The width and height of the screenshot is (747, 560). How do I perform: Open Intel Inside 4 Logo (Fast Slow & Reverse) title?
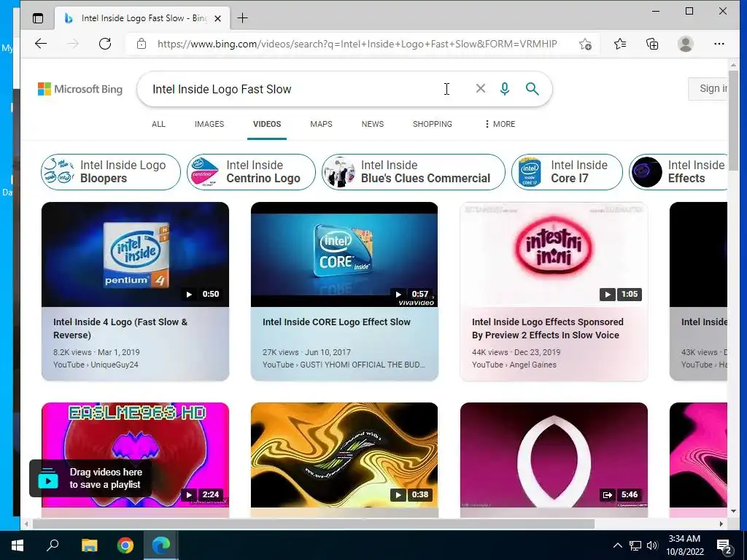pos(120,329)
